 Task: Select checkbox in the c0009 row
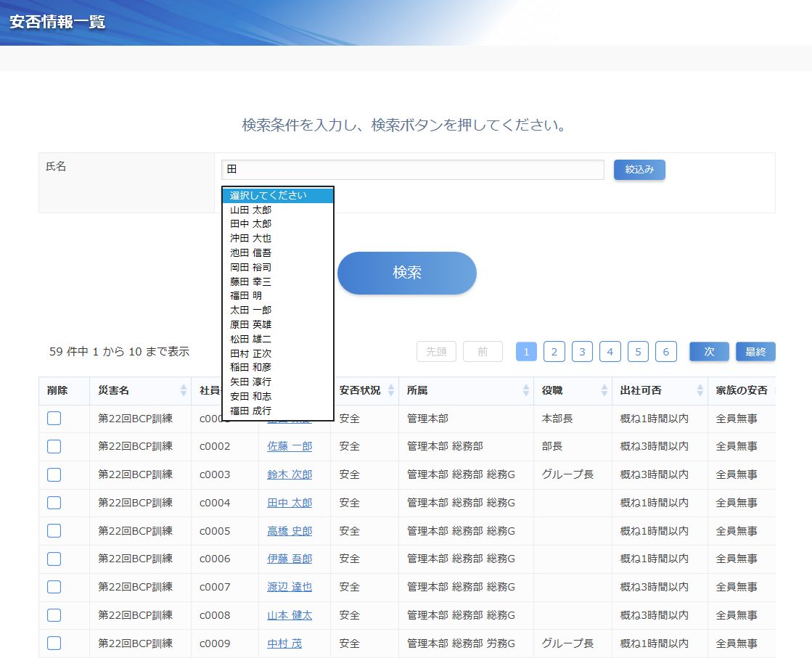(54, 643)
